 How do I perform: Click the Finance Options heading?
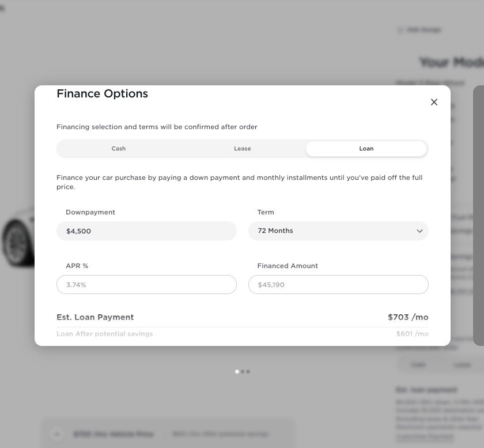click(x=102, y=93)
